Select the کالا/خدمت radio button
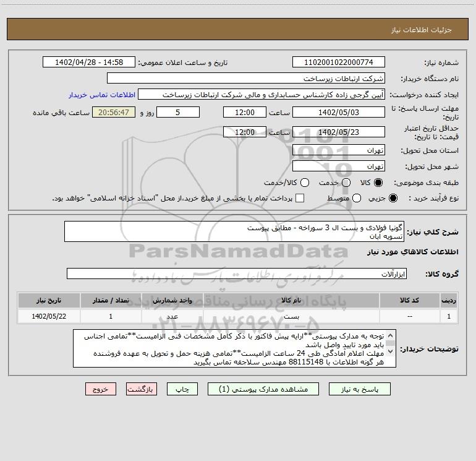Screen dimensions: 476x461 [x=305, y=183]
